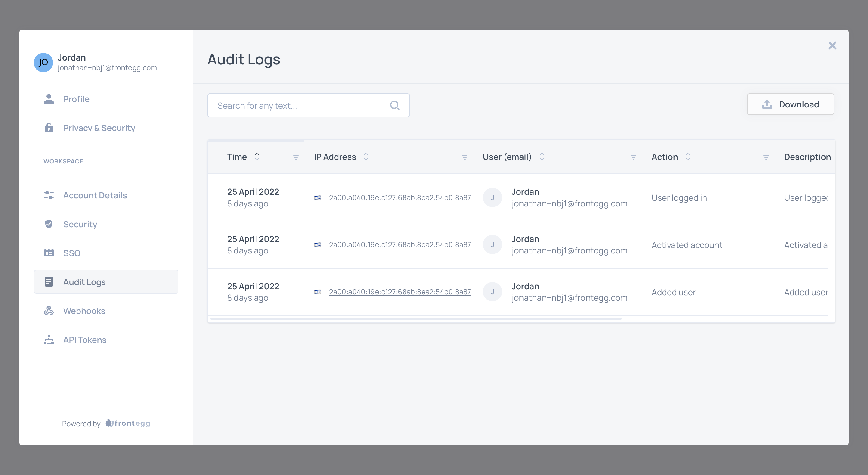This screenshot has height=475, width=868.
Task: Select Audit Logs in sidebar
Action: (x=84, y=282)
